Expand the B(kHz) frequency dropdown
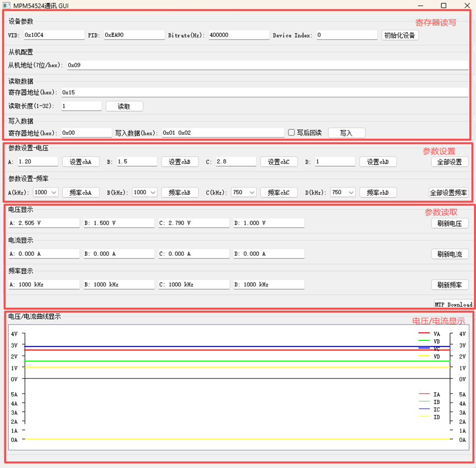476x468 pixels. point(145,192)
